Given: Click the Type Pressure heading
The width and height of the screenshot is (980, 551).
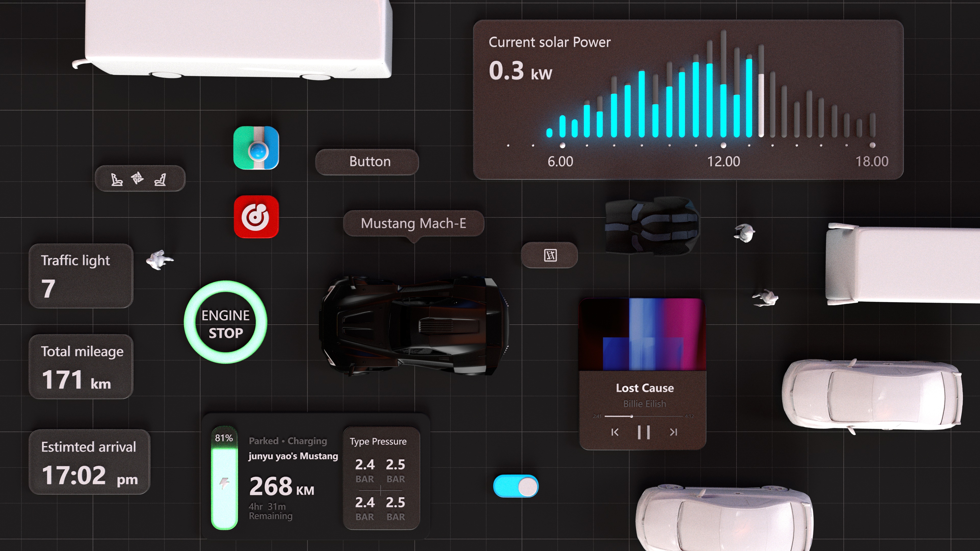Looking at the screenshot, I should [x=378, y=442].
